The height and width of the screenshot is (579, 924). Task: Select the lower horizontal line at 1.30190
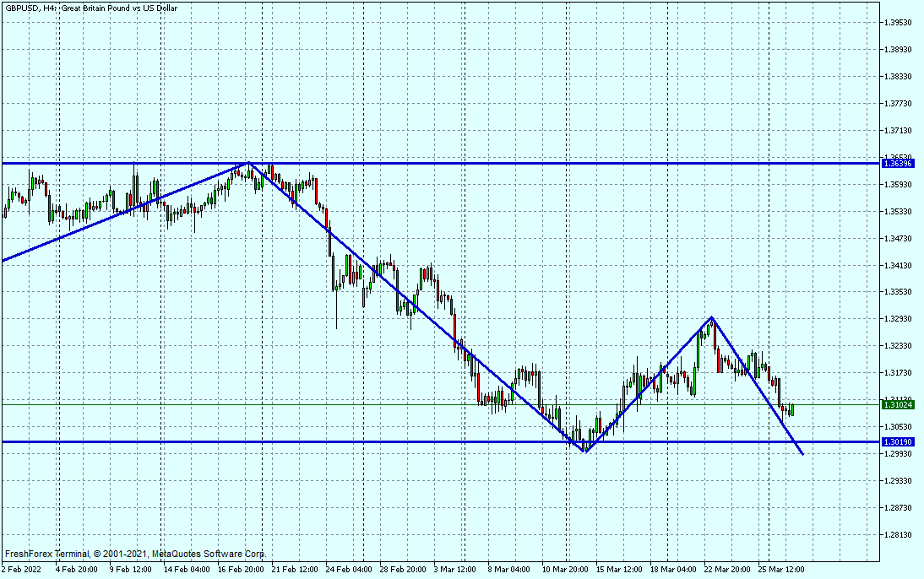[338, 441]
